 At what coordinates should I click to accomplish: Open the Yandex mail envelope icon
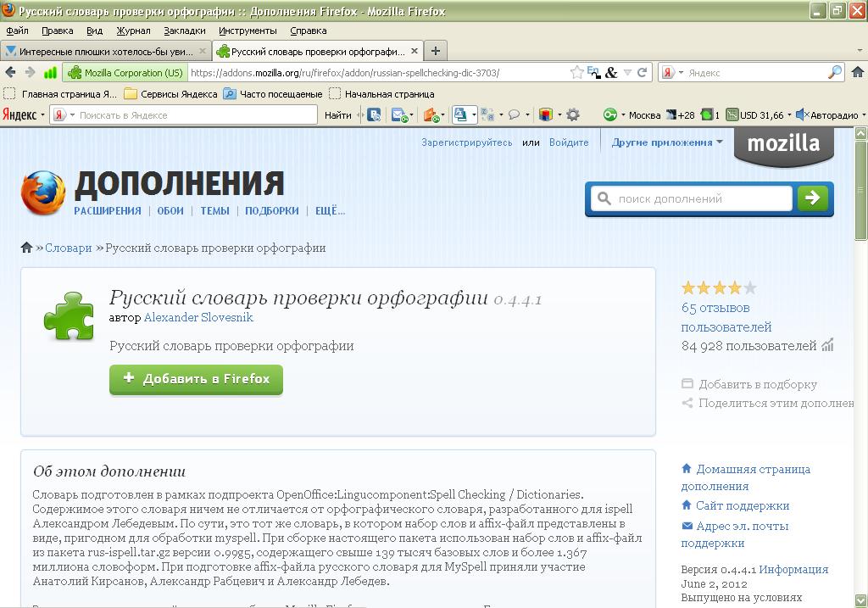[398, 114]
